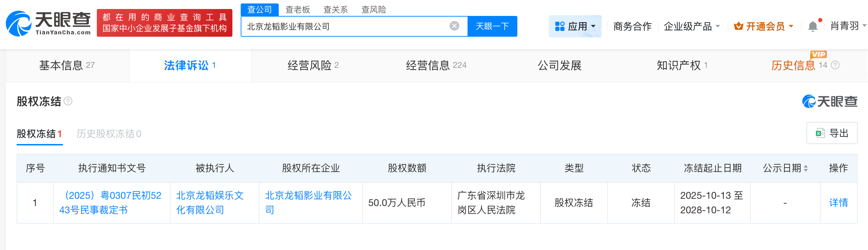This screenshot has height=250, width=868.
Task: Clear the search box with X icon
Action: [x=454, y=26]
